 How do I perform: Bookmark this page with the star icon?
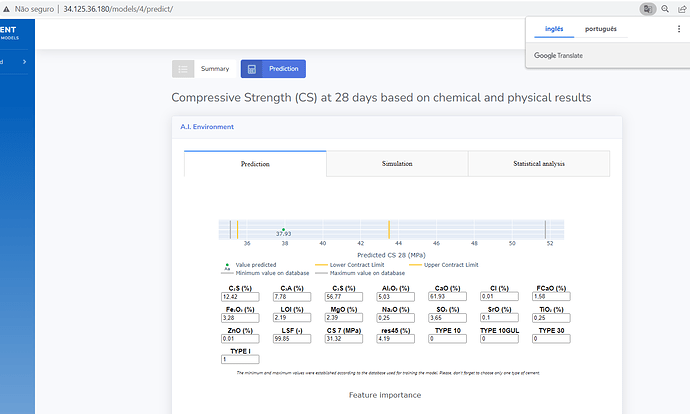(682, 8)
